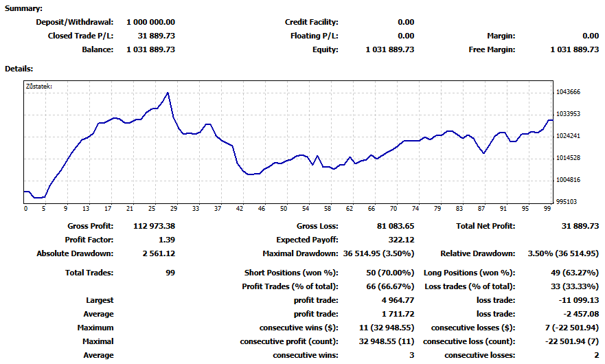Image resolution: width=605 pixels, height=364 pixels.
Task: Click trade number 50 on the horizontal axis
Action: click(x=284, y=209)
